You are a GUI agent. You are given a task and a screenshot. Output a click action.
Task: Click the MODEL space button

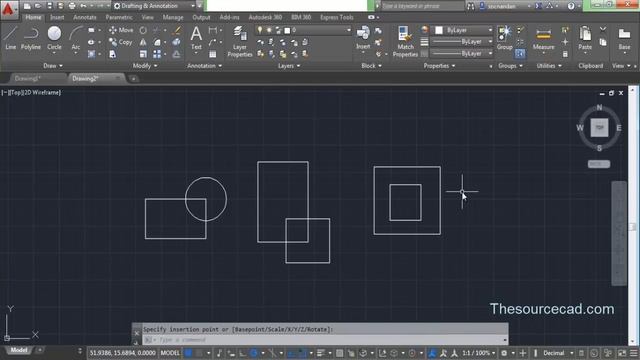[x=170, y=353]
